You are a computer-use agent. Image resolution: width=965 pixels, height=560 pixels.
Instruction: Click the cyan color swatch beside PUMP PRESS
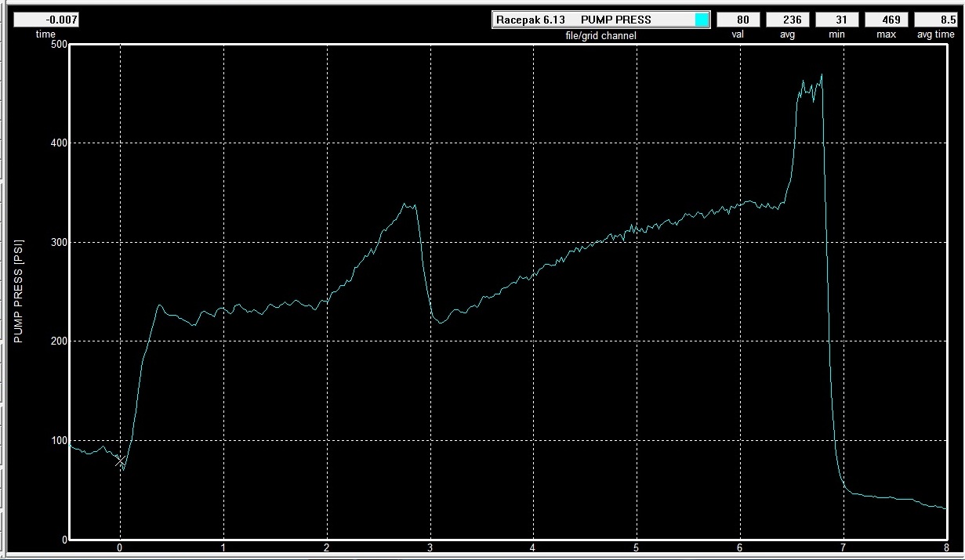pos(702,20)
